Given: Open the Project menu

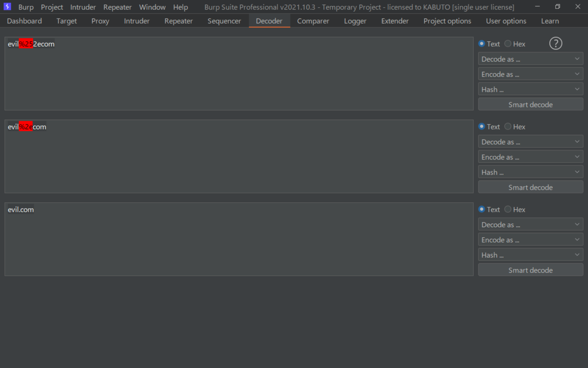Looking at the screenshot, I should point(52,7).
